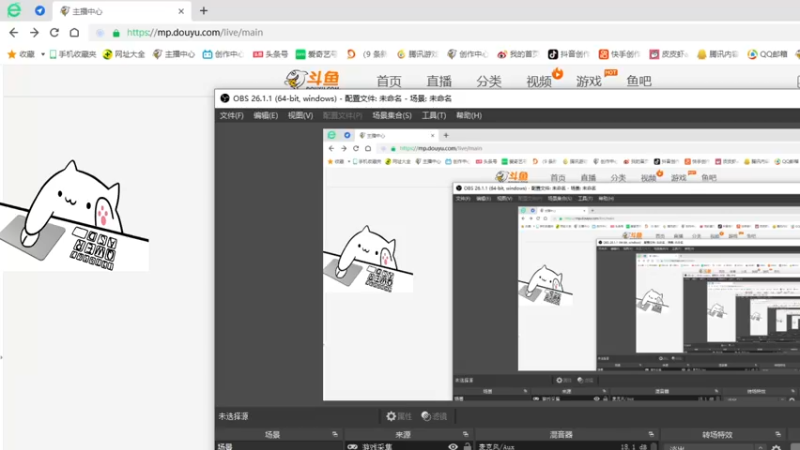
Task: Open OBS 视图(V) menu
Action: click(x=300, y=116)
